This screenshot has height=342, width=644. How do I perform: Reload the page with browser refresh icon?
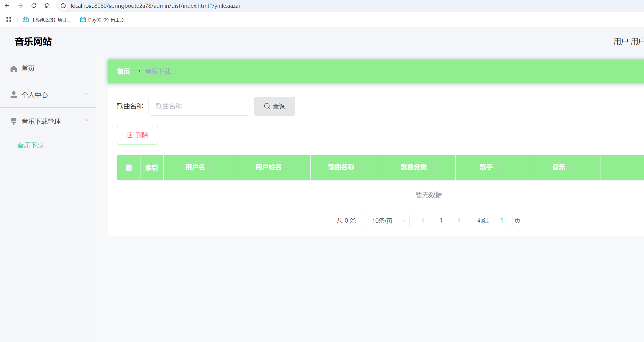pyautogui.click(x=33, y=5)
